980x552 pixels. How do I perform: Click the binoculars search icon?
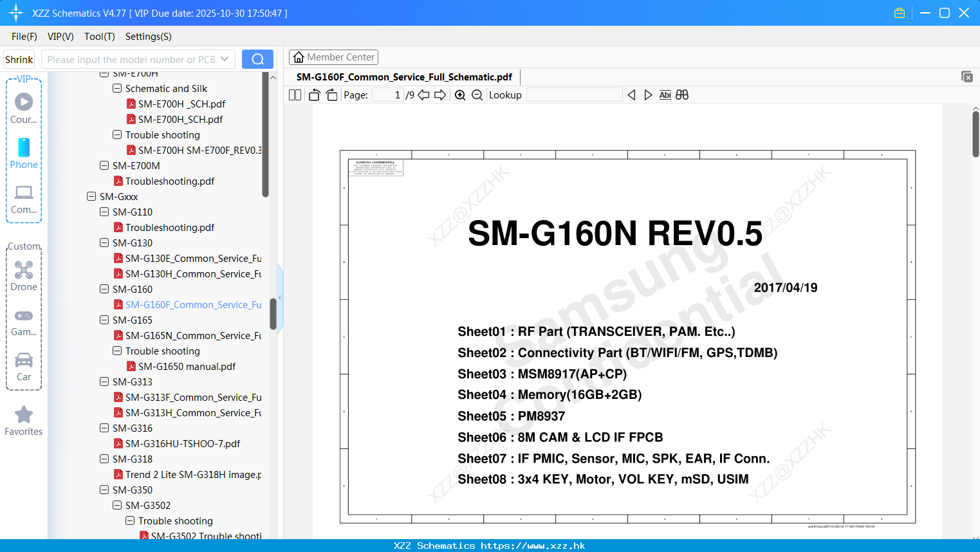click(682, 95)
